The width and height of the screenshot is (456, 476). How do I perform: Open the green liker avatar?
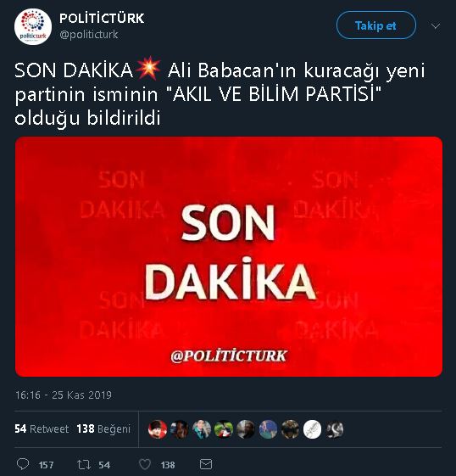click(x=224, y=429)
